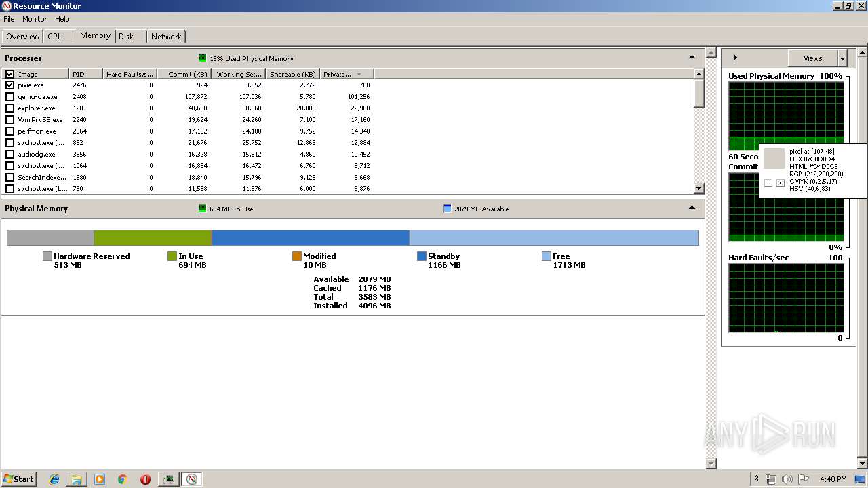Check the SearchIndexer process checkbox
The image size is (868, 488).
pyautogui.click(x=9, y=178)
